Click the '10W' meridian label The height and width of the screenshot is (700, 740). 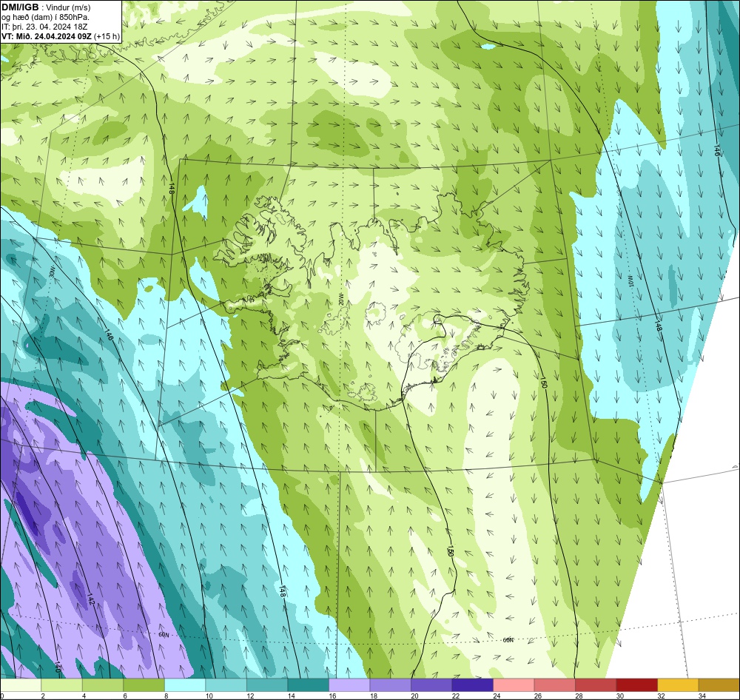coord(630,280)
